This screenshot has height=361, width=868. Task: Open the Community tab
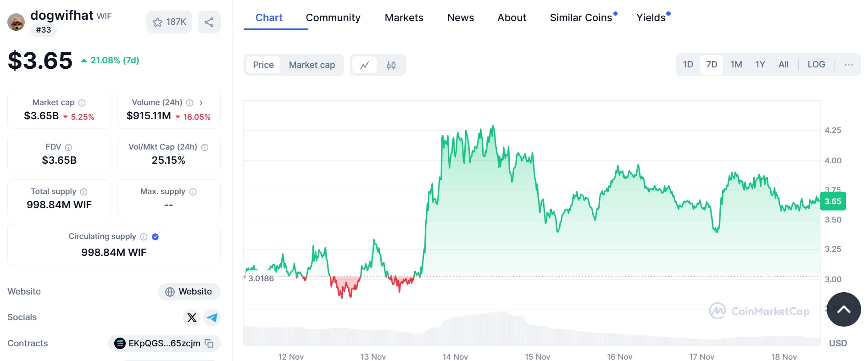point(333,17)
